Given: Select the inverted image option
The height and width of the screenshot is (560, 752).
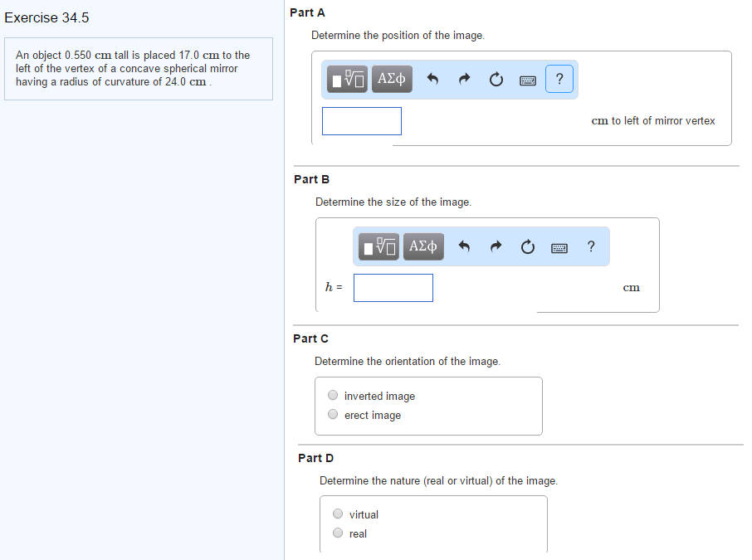Looking at the screenshot, I should 333,396.
